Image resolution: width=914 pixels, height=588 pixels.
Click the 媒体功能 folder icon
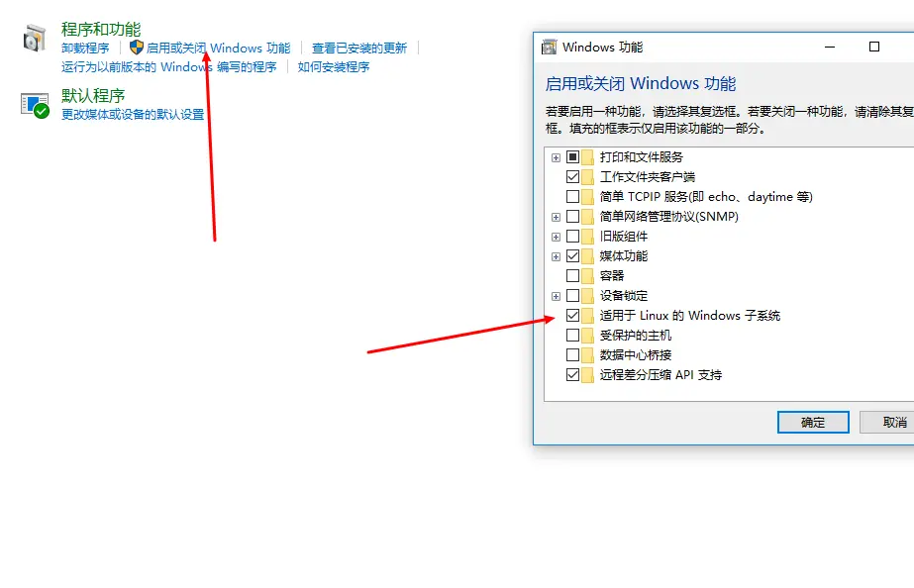point(587,256)
